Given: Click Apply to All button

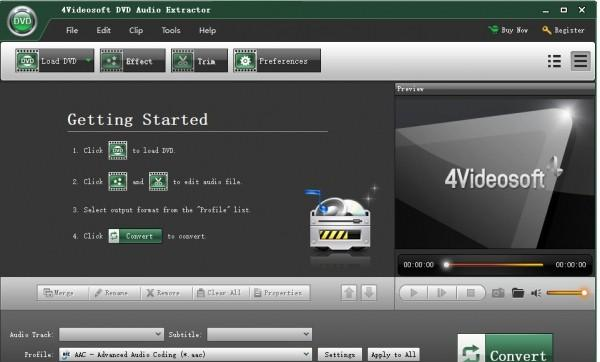Looking at the screenshot, I should click(393, 354).
